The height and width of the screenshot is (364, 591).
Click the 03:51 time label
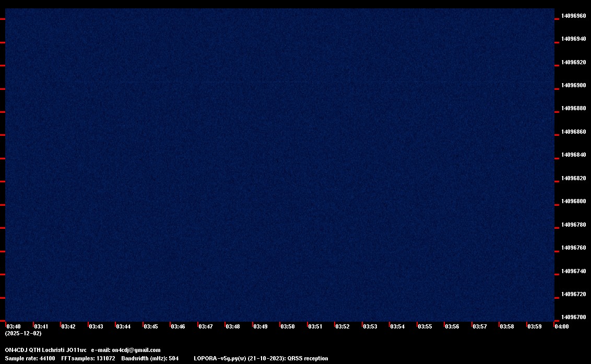pos(315,326)
